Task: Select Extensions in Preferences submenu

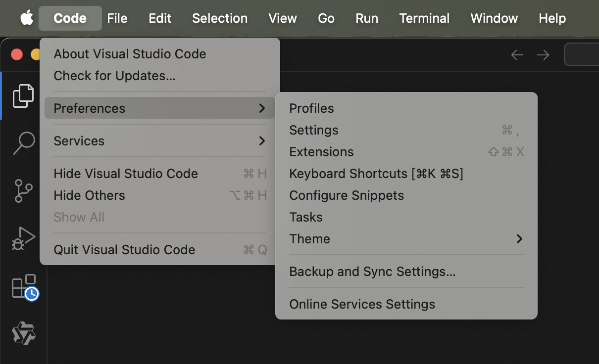Action: click(x=406, y=152)
